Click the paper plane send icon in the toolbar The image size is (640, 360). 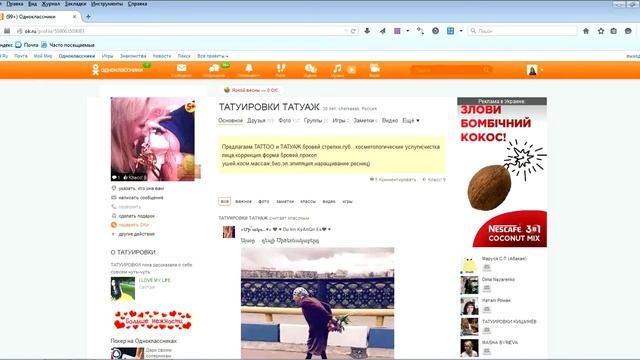(382, 31)
